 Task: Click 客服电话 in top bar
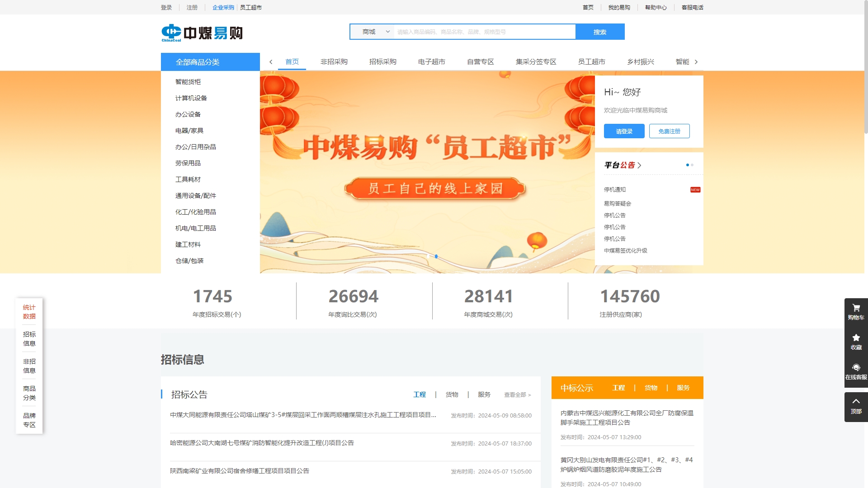[693, 7]
